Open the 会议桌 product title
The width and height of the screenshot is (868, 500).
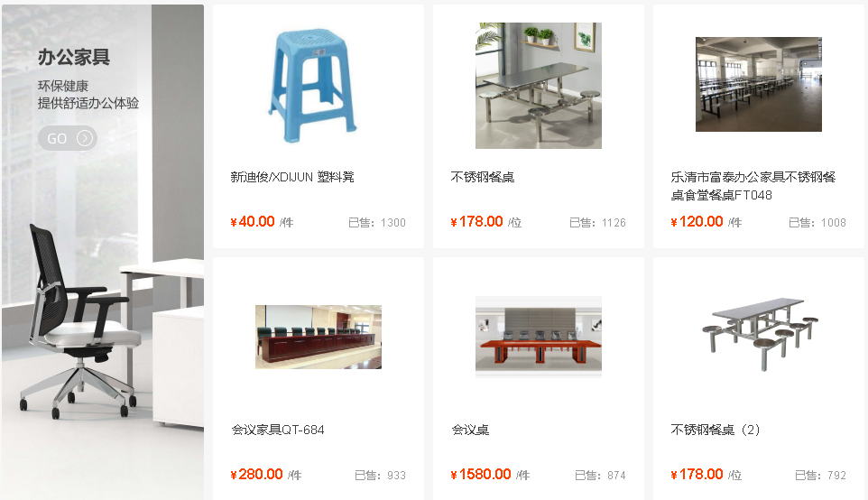coord(470,430)
